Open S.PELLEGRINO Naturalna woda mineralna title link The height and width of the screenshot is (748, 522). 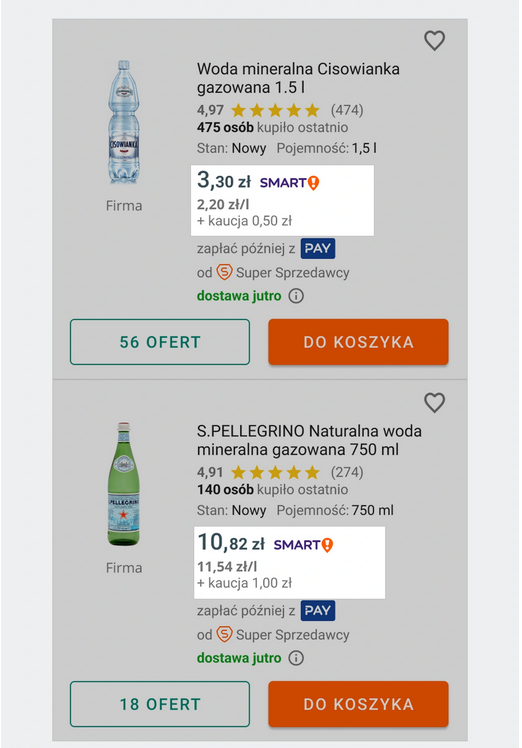(x=309, y=440)
